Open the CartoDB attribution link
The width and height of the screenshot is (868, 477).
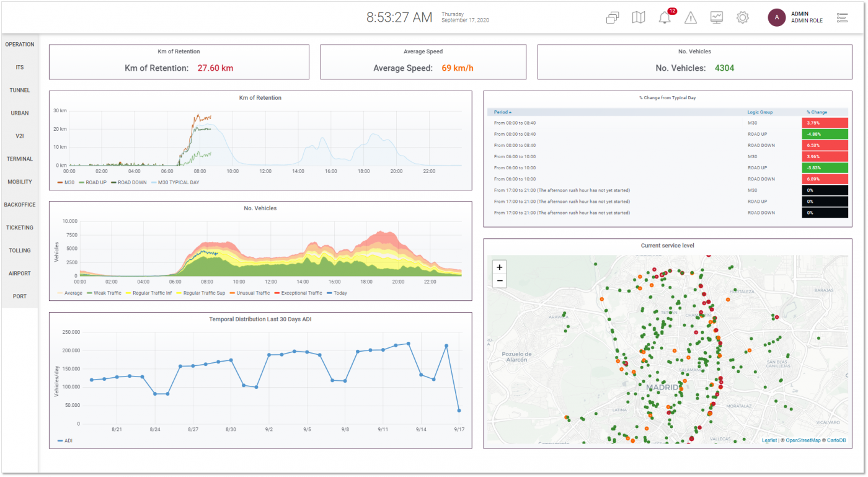(836, 440)
